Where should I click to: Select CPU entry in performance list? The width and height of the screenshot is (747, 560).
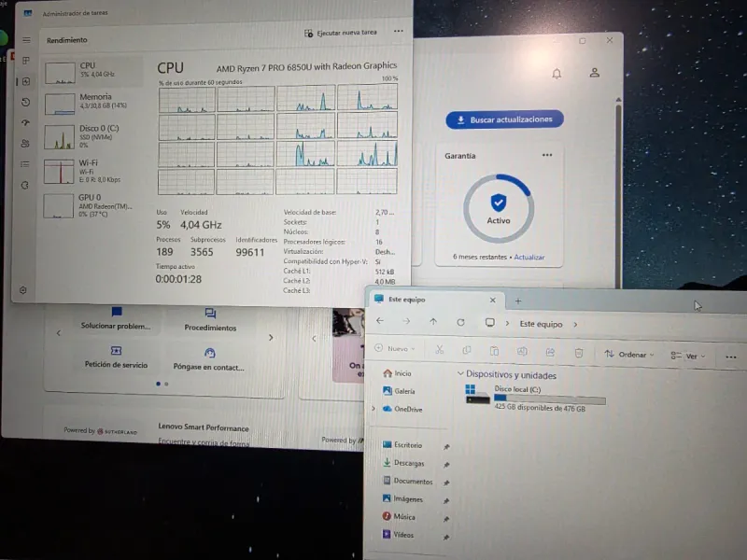coord(92,72)
